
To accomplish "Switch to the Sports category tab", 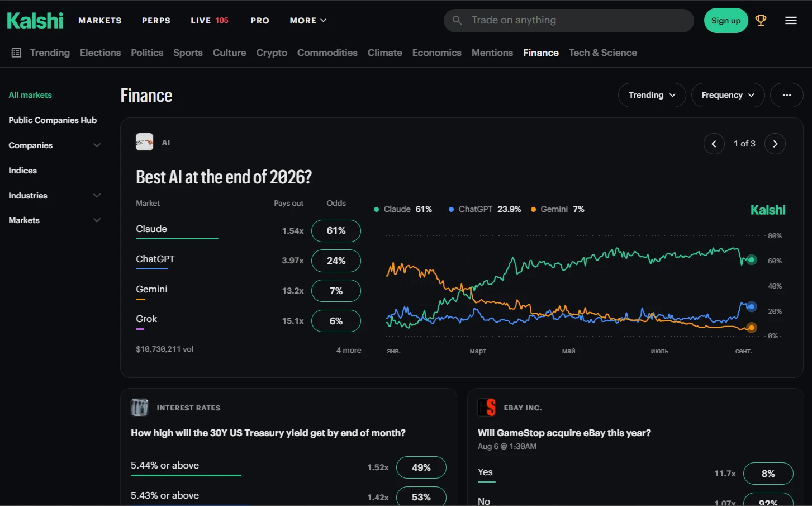I will [x=188, y=53].
